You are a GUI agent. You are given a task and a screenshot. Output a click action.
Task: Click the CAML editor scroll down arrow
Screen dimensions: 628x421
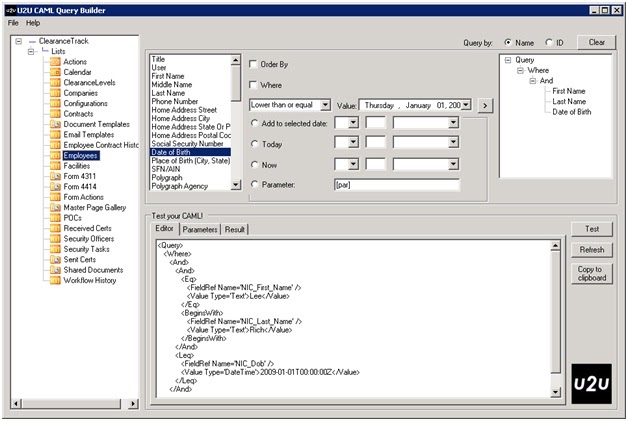(x=555, y=392)
